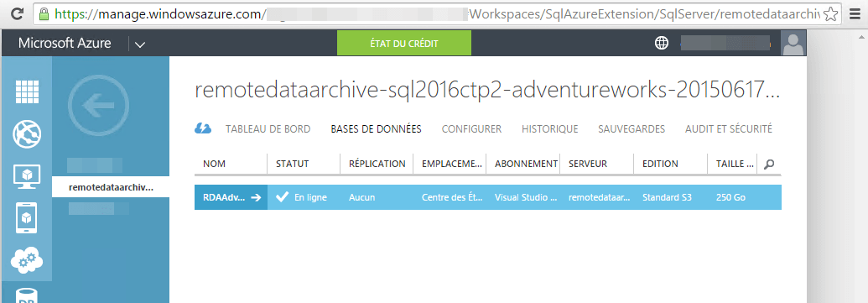Click the ÉTAT DU CRÉDIT green button
Image resolution: width=868 pixels, height=303 pixels.
coord(404,43)
